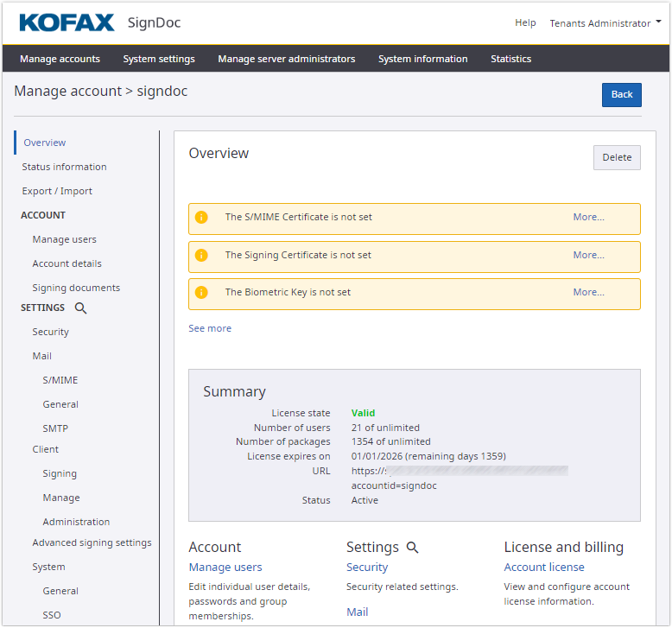Click the S/MIME Certificate warning icon
The image size is (672, 628).
201,218
